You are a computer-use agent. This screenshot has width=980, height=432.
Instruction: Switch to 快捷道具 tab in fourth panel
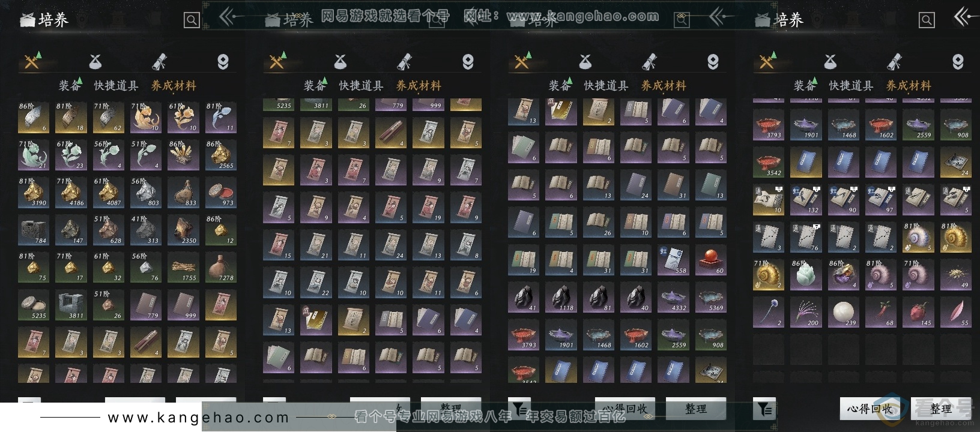point(851,86)
